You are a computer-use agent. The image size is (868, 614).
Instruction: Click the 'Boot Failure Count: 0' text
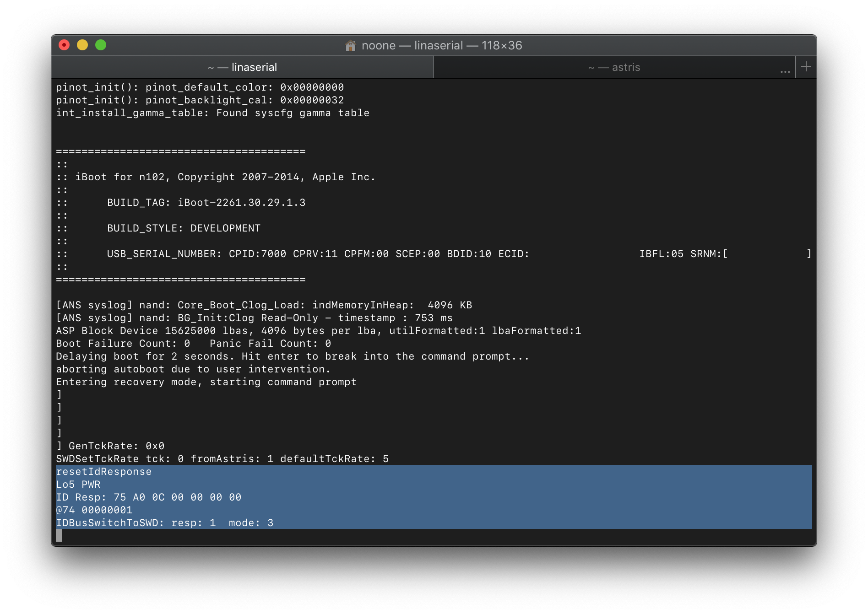click(123, 344)
